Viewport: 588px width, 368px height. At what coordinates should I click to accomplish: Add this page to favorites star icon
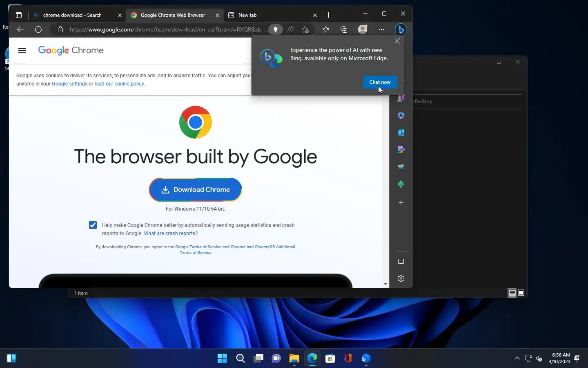point(305,29)
